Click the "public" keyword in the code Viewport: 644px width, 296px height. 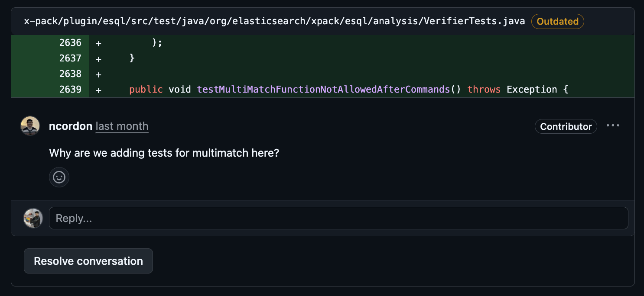[146, 90]
